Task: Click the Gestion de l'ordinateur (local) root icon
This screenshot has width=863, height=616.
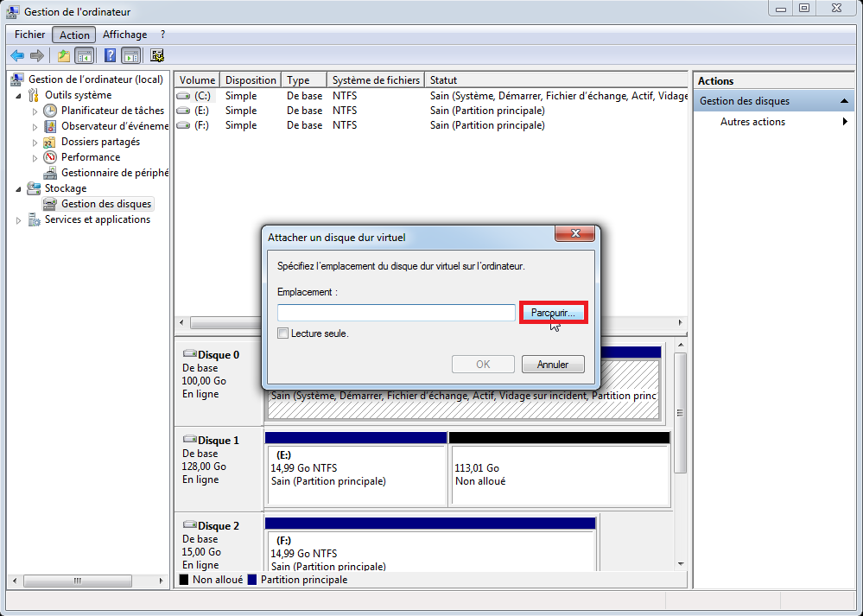Action: (17, 79)
